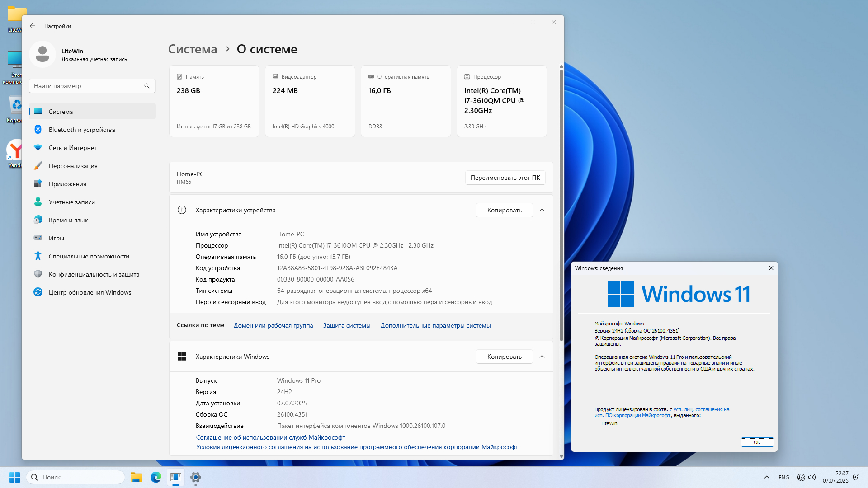Open Сеть и Интернет settings section
Screen dimensions: 868x488
[72, 148]
